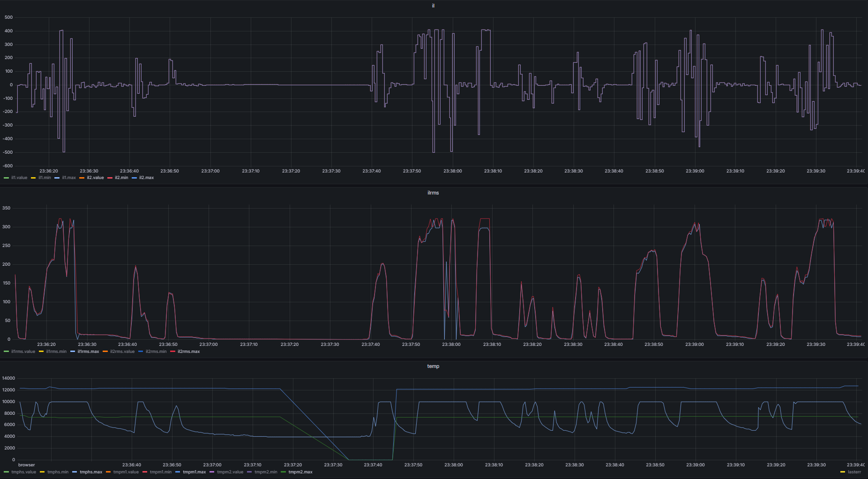
Task: Toggle visibility of il1rms.max series
Action: [x=88, y=352]
